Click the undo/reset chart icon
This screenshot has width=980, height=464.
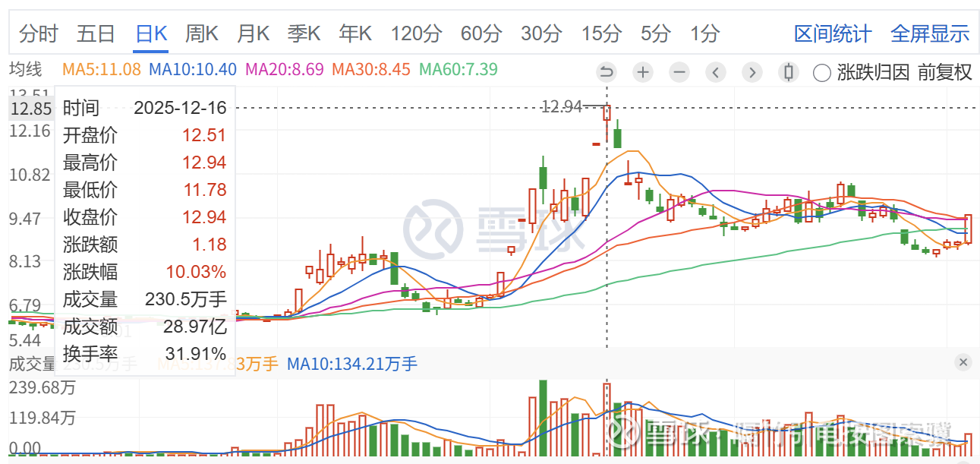click(x=607, y=72)
